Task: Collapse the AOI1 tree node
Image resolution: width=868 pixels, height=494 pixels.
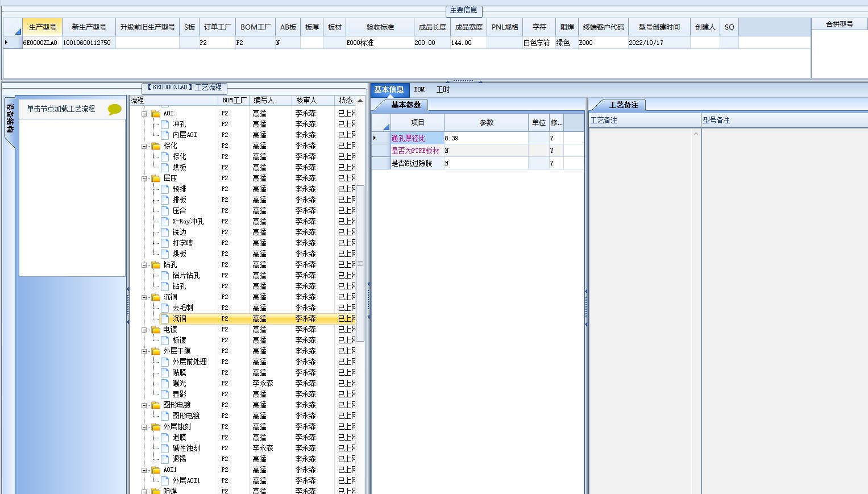Action: [x=145, y=470]
